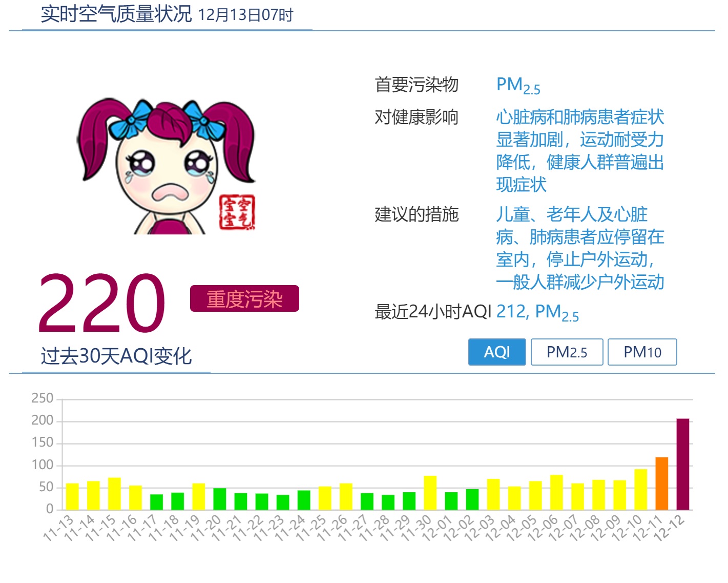
Task: Click the yellow 11-13 bar
Action: tap(72, 496)
